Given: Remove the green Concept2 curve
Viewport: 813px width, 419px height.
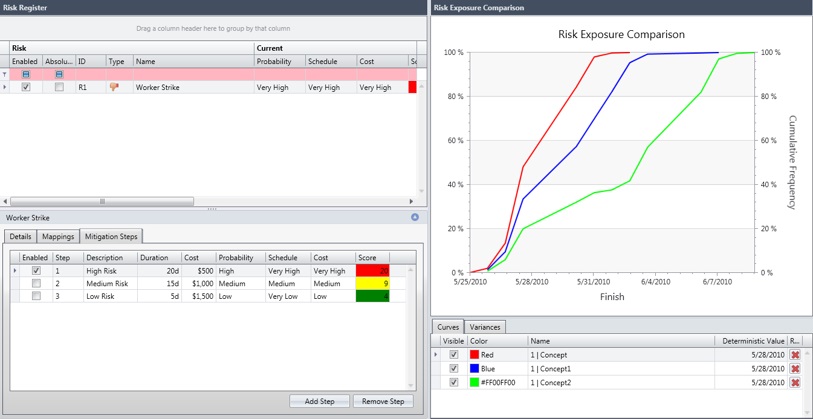Looking at the screenshot, I should click(x=795, y=382).
